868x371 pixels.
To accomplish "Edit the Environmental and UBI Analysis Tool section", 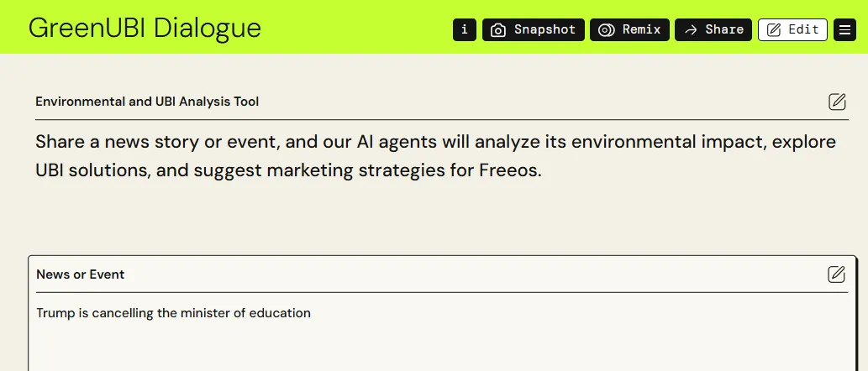I will [x=837, y=102].
